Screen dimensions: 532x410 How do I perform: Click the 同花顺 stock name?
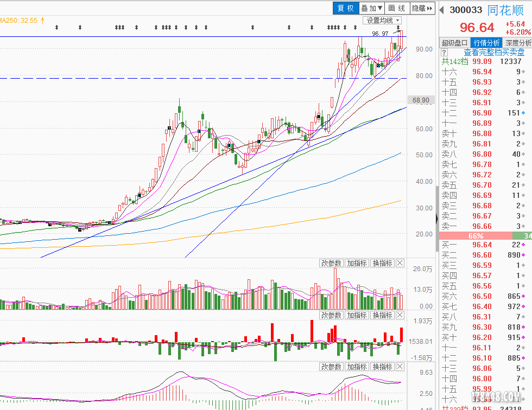click(505, 10)
